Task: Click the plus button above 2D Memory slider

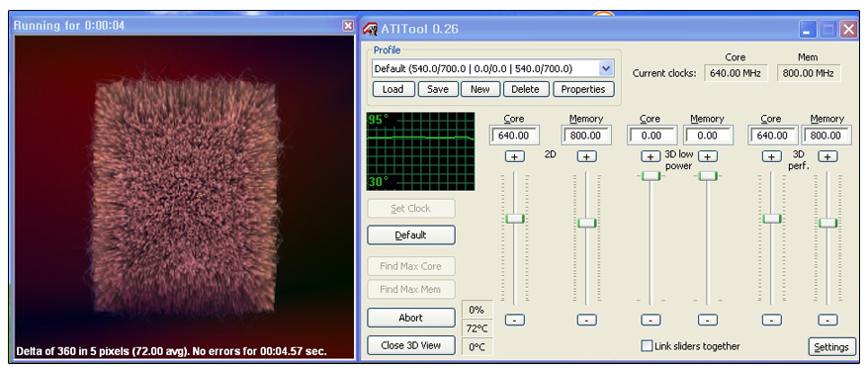Action: (587, 156)
